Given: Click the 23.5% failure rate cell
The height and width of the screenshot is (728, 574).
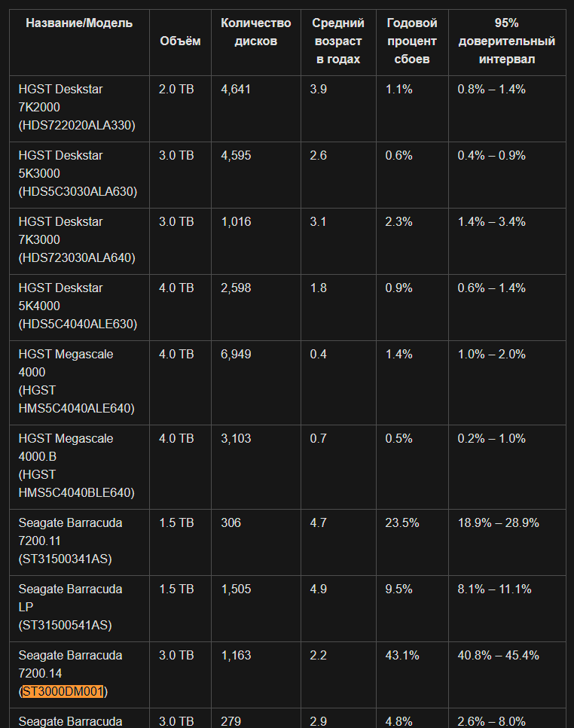Looking at the screenshot, I should pyautogui.click(x=402, y=522).
